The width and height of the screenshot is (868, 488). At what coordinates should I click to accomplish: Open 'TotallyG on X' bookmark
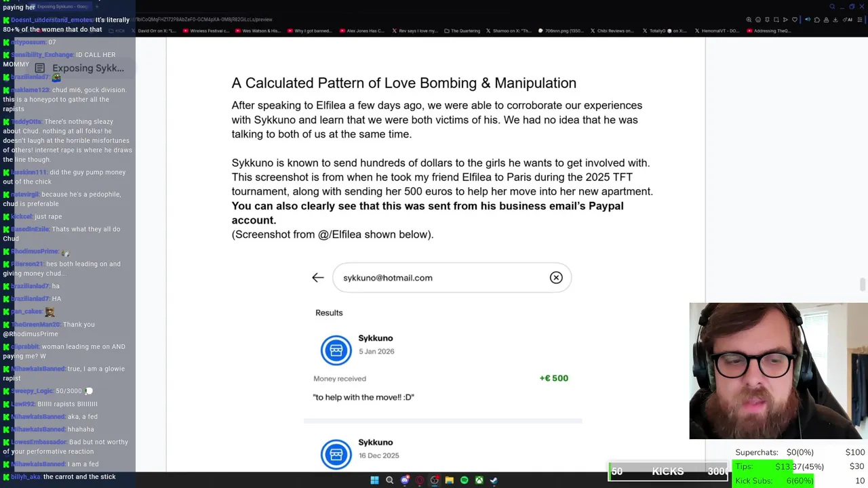[665, 30]
